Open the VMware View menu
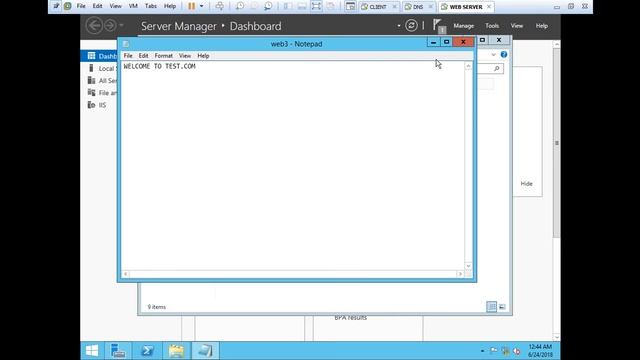The height and width of the screenshot is (360, 640). [x=116, y=6]
